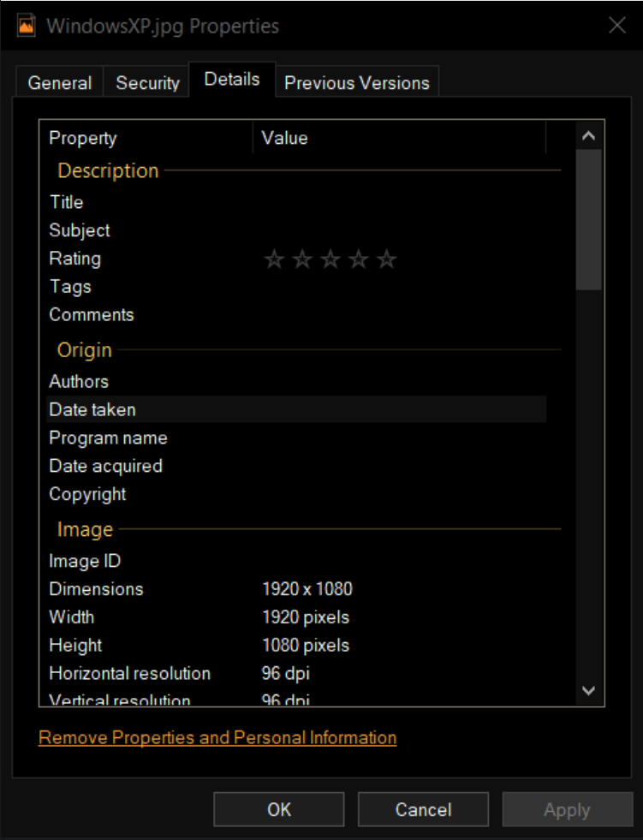Click the vertical scrollbar thumb
This screenshot has height=840, width=643.
tap(588, 219)
